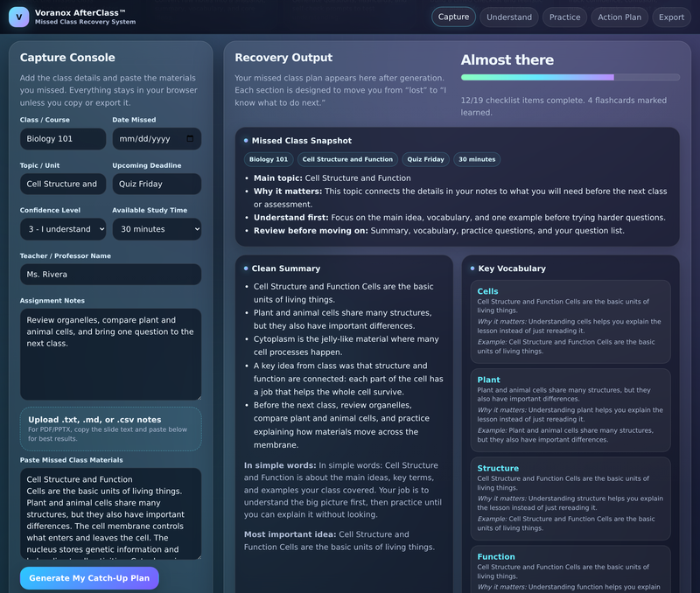Click the Paste Missed Class Materials textarea
The image size is (700, 593).
(111, 513)
